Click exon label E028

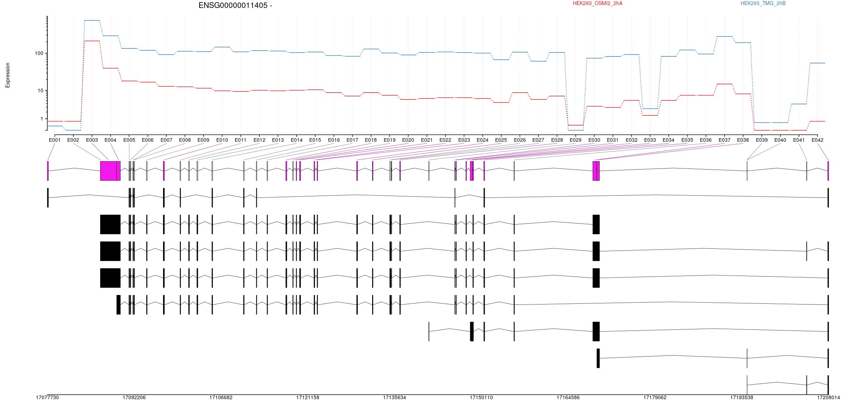pos(557,140)
